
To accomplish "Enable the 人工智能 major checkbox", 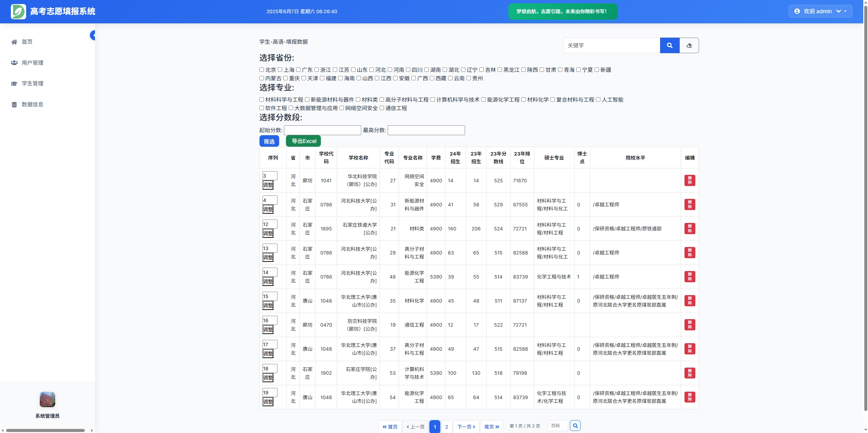I will pos(598,100).
